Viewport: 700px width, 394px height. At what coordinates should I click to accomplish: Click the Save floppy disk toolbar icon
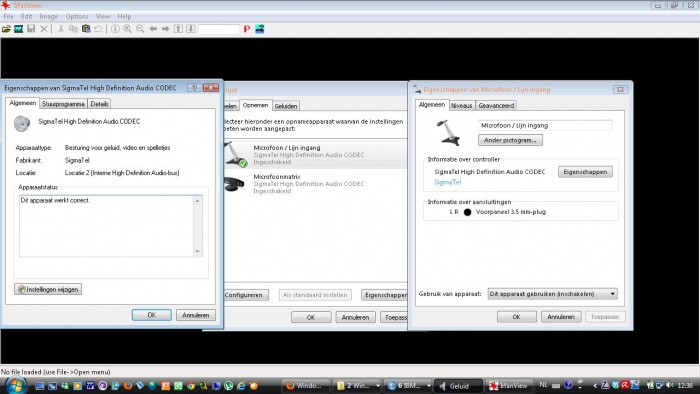31,29
